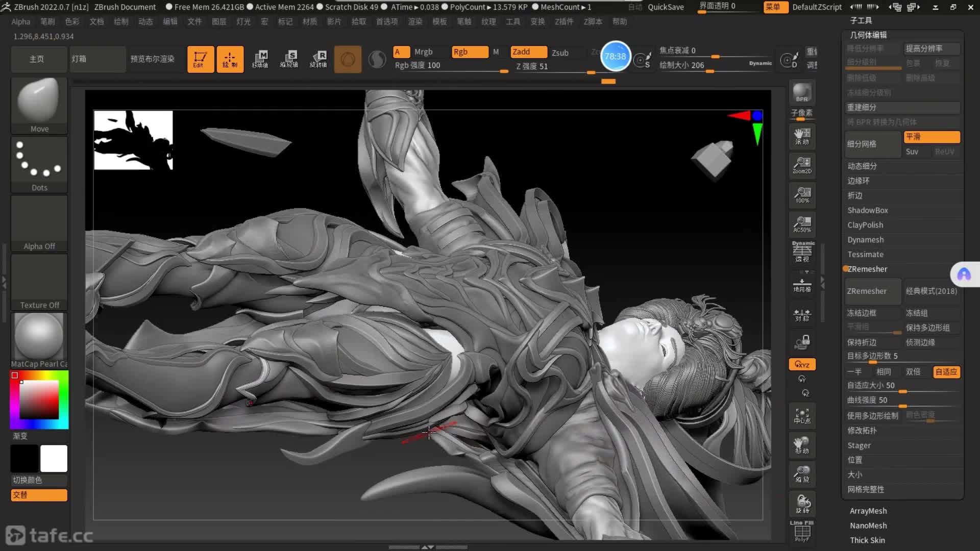This screenshot has width=980, height=551.
Task: Click the white secondary color swatch
Action: pyautogui.click(x=54, y=458)
